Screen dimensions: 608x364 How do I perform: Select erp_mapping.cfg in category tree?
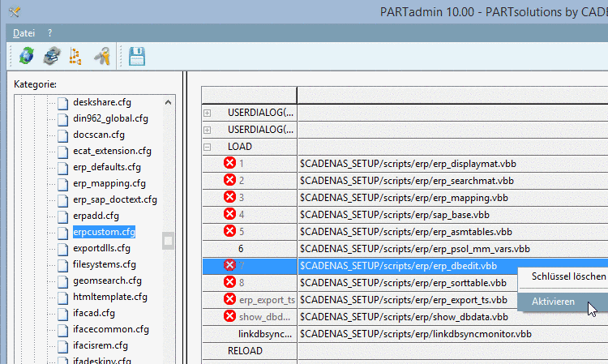point(109,183)
